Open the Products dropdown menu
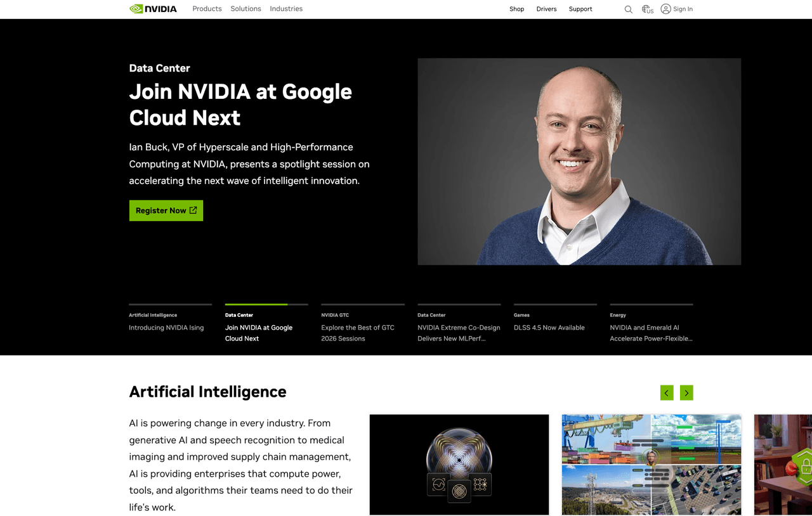The width and height of the screenshot is (812, 516). pos(207,8)
